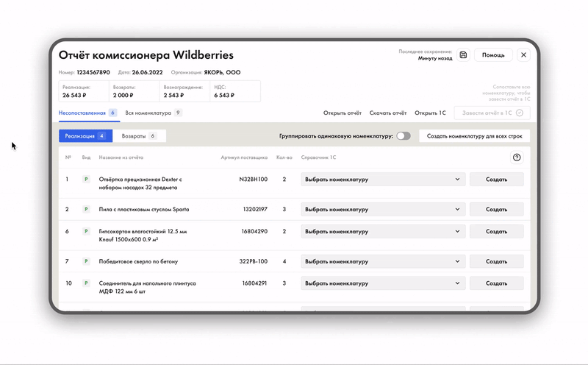Click report number 1234567890
588x365 pixels.
click(x=93, y=72)
